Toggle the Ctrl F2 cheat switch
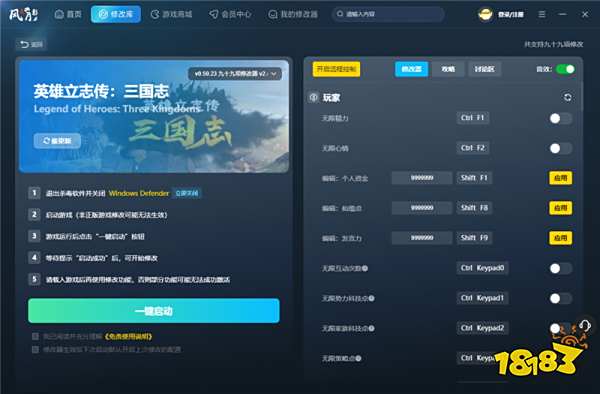The image size is (600, 394). 560,148
